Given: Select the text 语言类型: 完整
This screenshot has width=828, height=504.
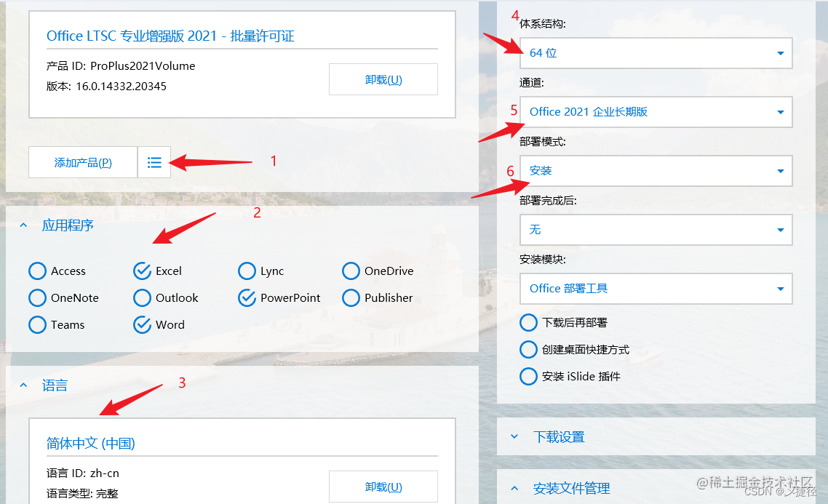Looking at the screenshot, I should (x=82, y=493).
